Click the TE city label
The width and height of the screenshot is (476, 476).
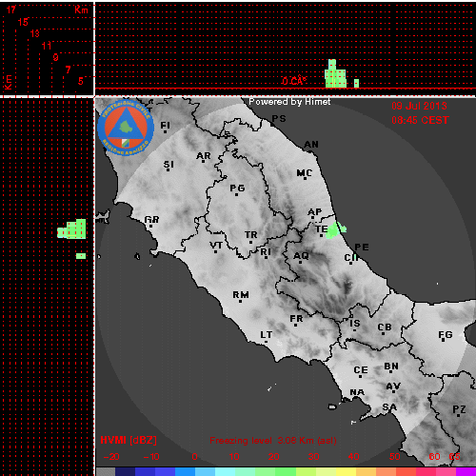(x=321, y=229)
